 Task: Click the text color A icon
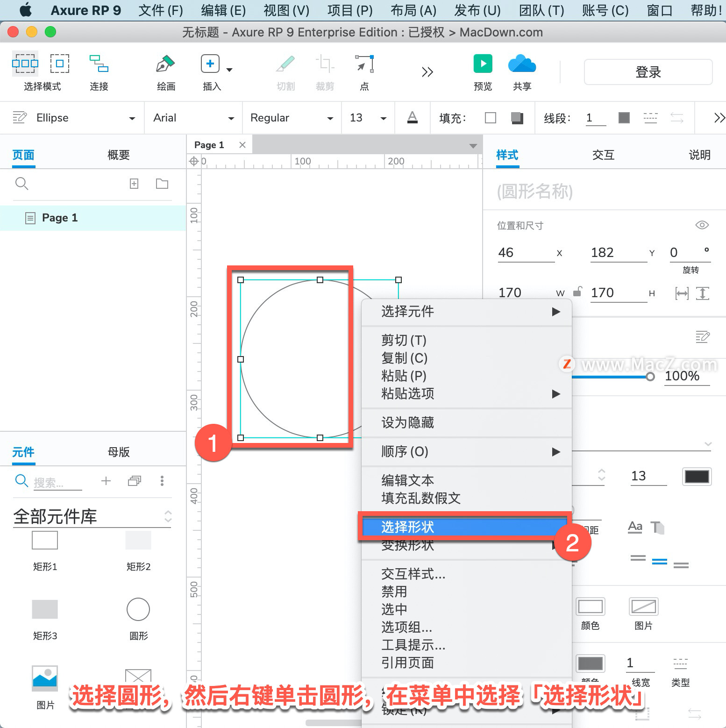[x=413, y=117]
